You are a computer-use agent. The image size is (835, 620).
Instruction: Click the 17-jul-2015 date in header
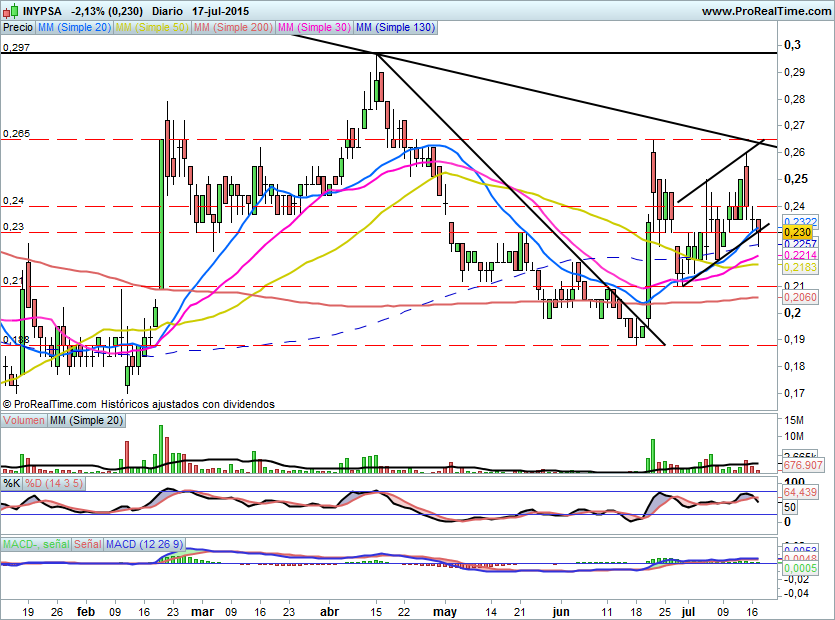pos(221,11)
